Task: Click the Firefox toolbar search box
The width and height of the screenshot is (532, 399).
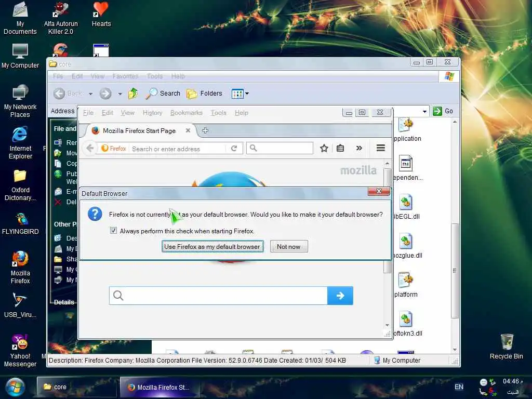Action: pos(280,148)
